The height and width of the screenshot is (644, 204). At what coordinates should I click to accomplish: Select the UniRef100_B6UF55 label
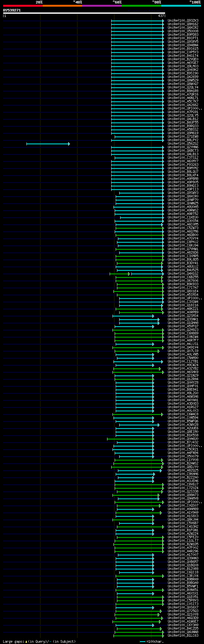click(183, 122)
